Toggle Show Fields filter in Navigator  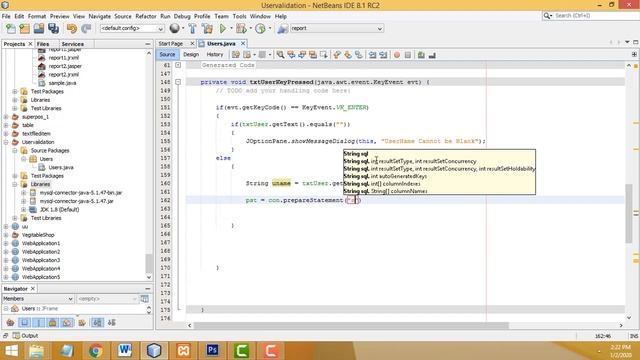pyautogui.click(x=25, y=323)
